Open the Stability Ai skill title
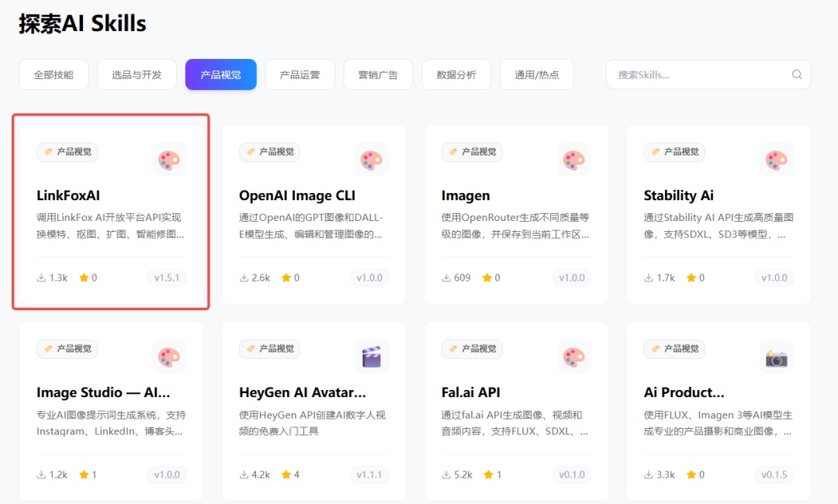This screenshot has width=838, height=504. click(x=679, y=195)
